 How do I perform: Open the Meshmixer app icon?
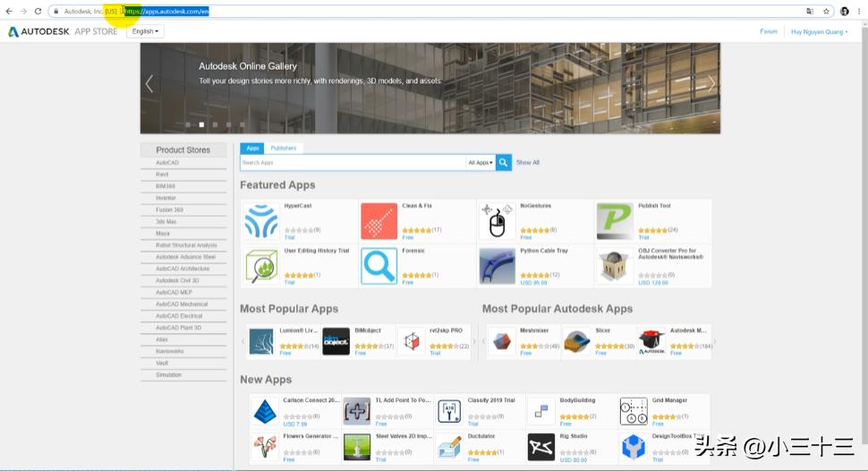click(502, 341)
